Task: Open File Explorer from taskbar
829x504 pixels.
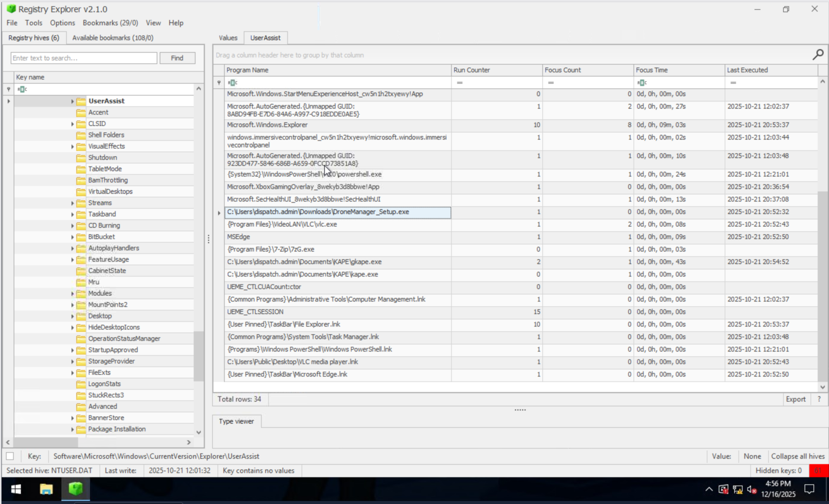Action: coord(46,489)
